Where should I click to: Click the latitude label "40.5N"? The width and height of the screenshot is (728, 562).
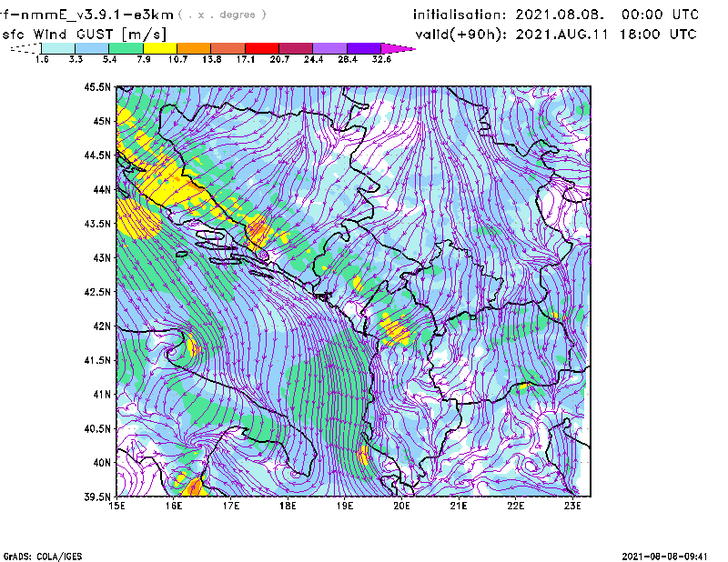[97, 428]
